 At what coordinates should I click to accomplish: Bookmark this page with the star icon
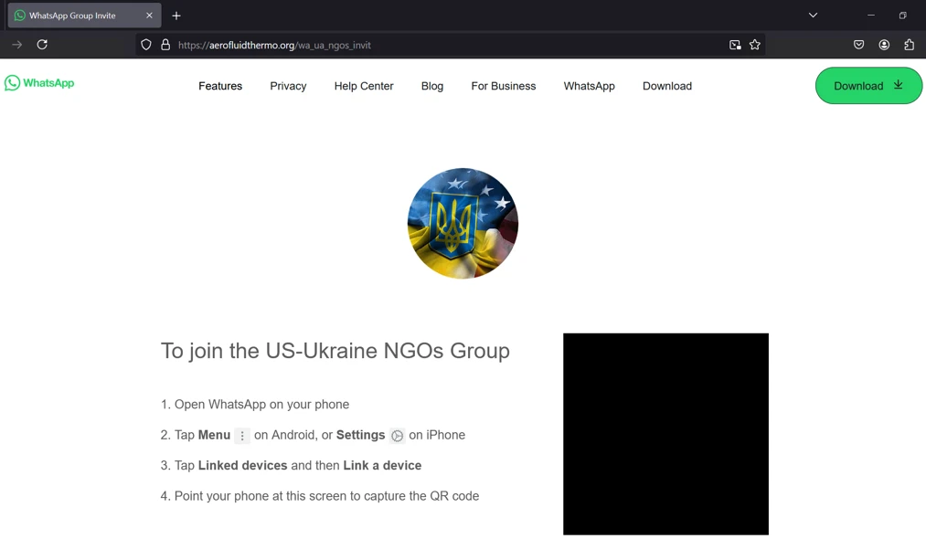[755, 44]
